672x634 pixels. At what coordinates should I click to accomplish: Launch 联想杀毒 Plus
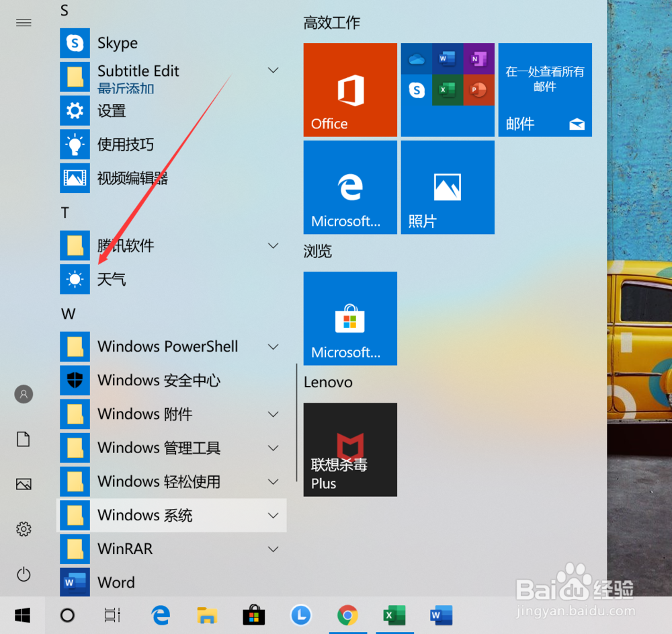(350, 450)
